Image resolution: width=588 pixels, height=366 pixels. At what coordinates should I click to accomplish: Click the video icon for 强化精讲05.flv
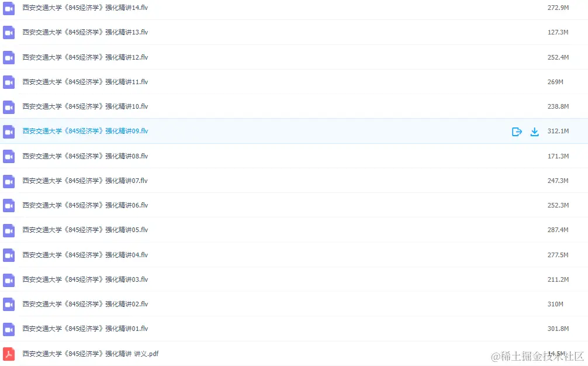tap(9, 230)
